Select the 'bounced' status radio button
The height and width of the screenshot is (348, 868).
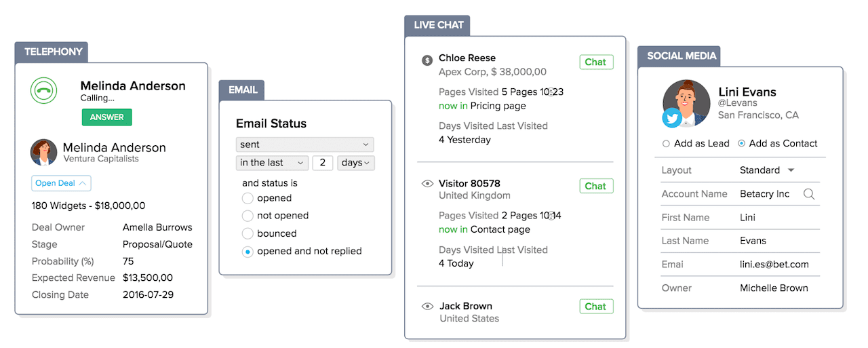click(248, 233)
